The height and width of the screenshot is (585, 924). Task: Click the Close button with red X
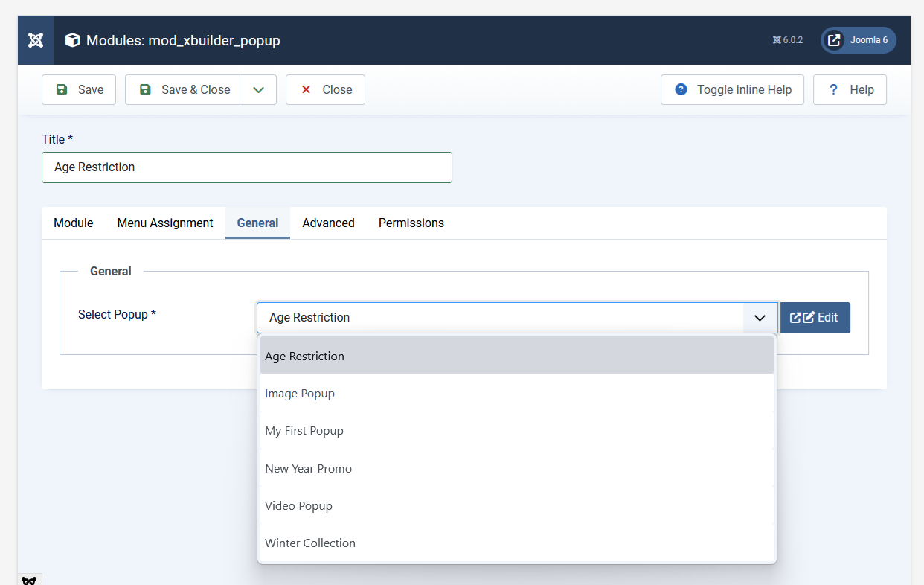tap(325, 89)
